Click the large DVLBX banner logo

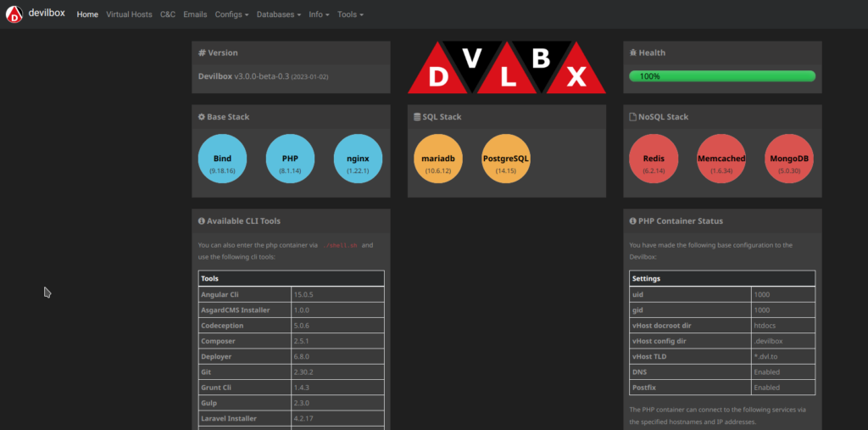(506, 68)
